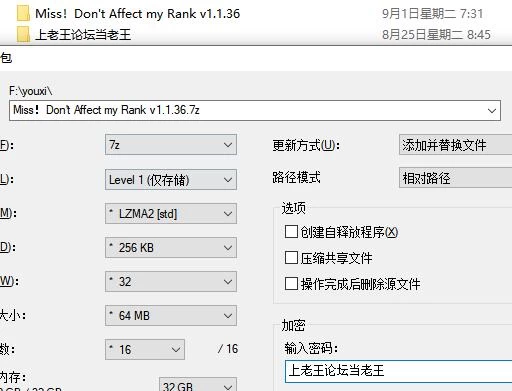Click folder icon of 上老王论坛当老王

tap(23, 34)
